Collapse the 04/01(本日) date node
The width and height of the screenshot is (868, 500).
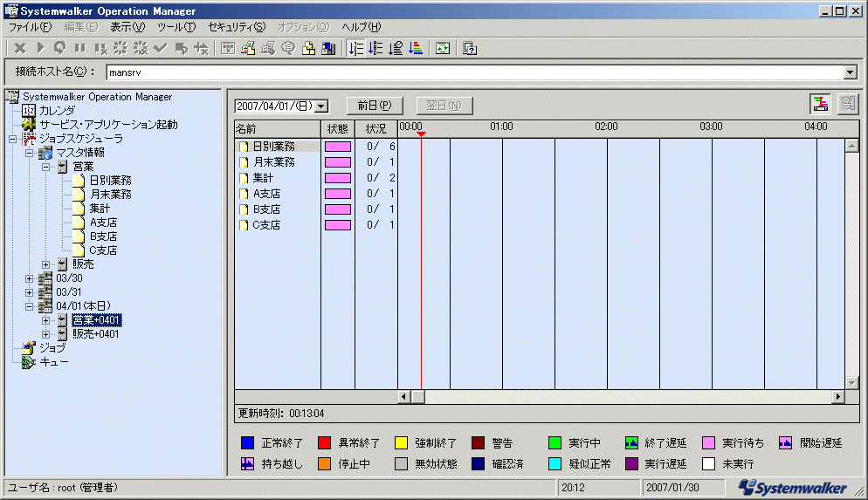pos(30,306)
